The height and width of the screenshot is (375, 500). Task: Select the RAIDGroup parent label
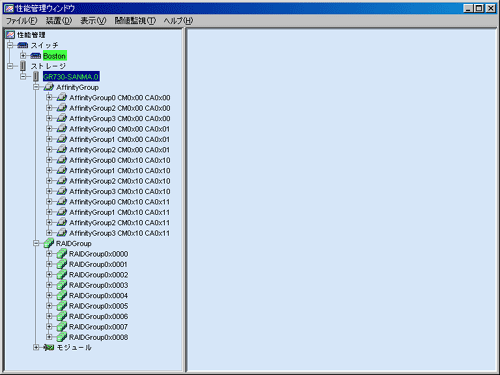(74, 243)
